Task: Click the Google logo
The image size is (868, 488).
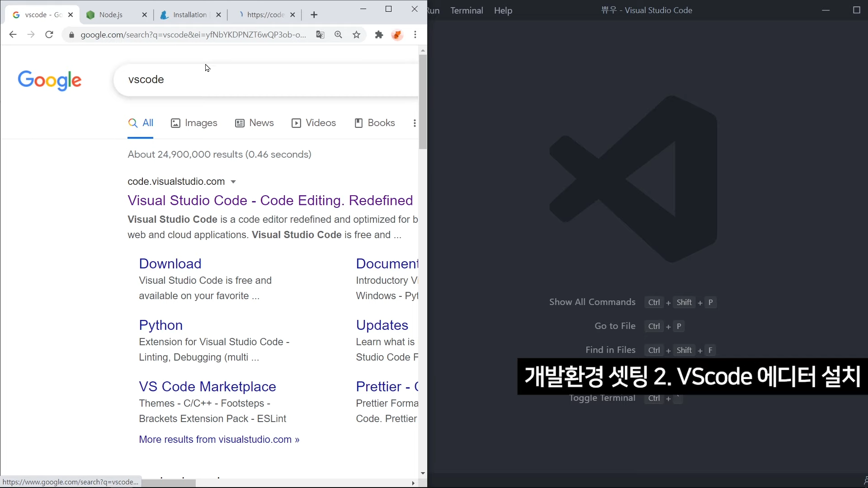Action: tap(50, 80)
